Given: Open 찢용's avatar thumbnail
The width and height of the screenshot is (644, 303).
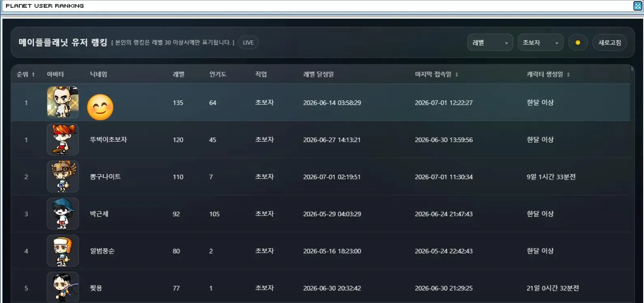Looking at the screenshot, I should tap(63, 287).
